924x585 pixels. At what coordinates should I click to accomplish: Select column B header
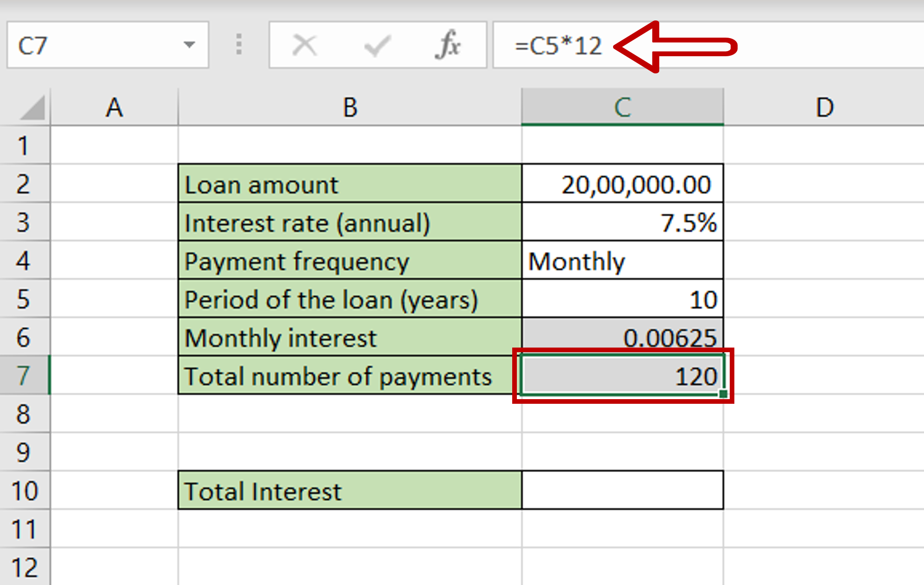350,107
